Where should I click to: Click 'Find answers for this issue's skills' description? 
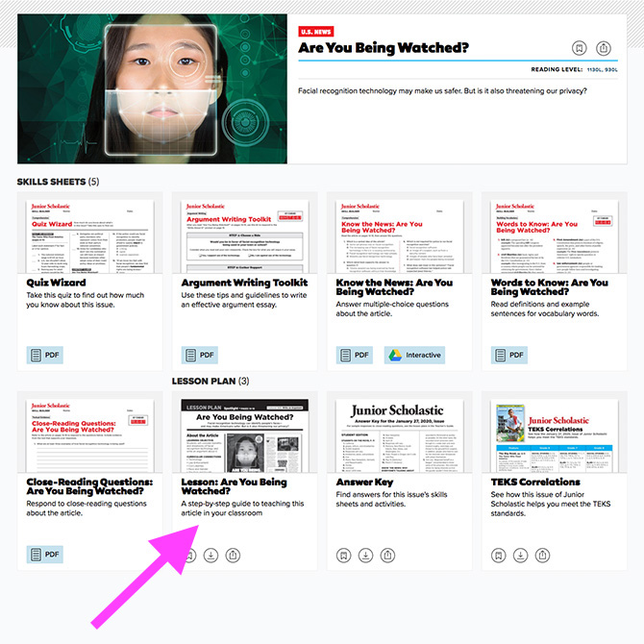pyautogui.click(x=391, y=499)
